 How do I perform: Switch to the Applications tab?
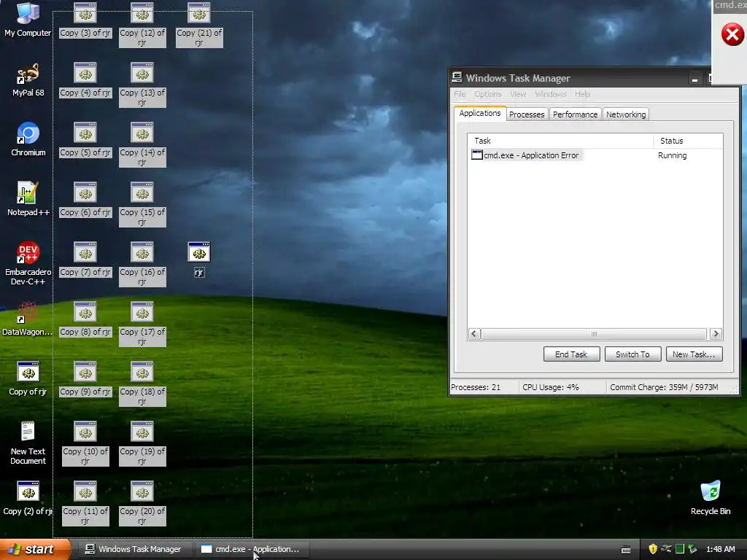point(480,113)
